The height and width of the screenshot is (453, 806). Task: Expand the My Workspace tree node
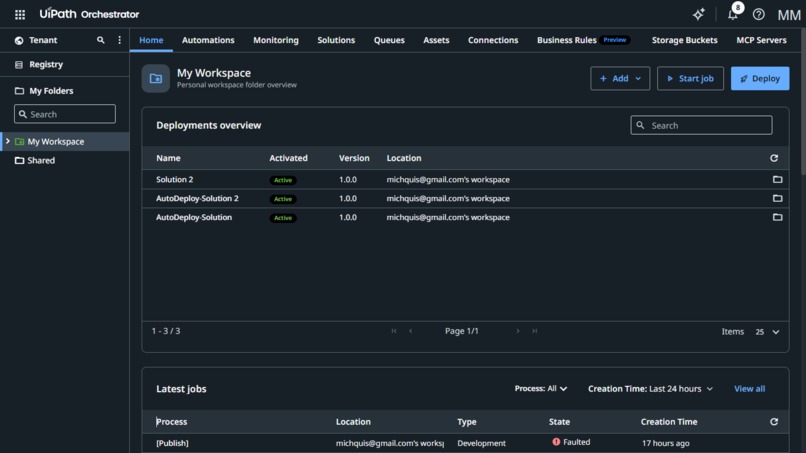coord(8,141)
